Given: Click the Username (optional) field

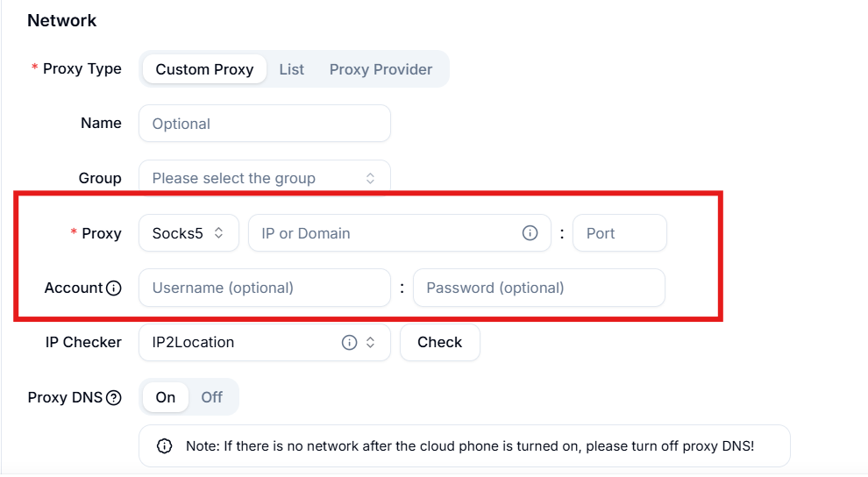Looking at the screenshot, I should (x=265, y=288).
